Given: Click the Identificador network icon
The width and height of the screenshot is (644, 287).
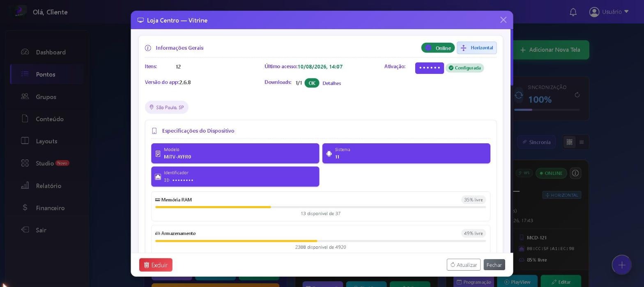Looking at the screenshot, I should (x=158, y=177).
